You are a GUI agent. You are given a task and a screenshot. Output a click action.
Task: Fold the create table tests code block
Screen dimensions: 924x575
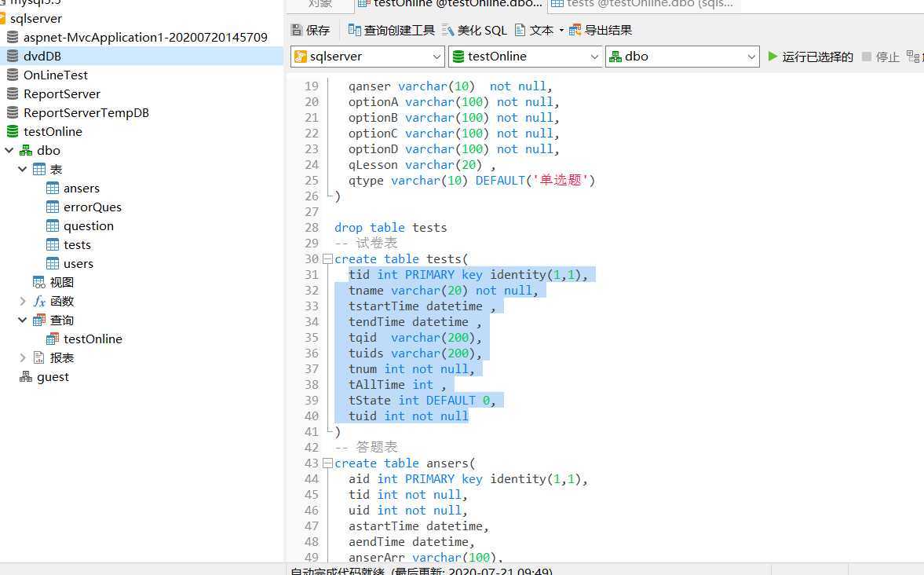click(327, 259)
